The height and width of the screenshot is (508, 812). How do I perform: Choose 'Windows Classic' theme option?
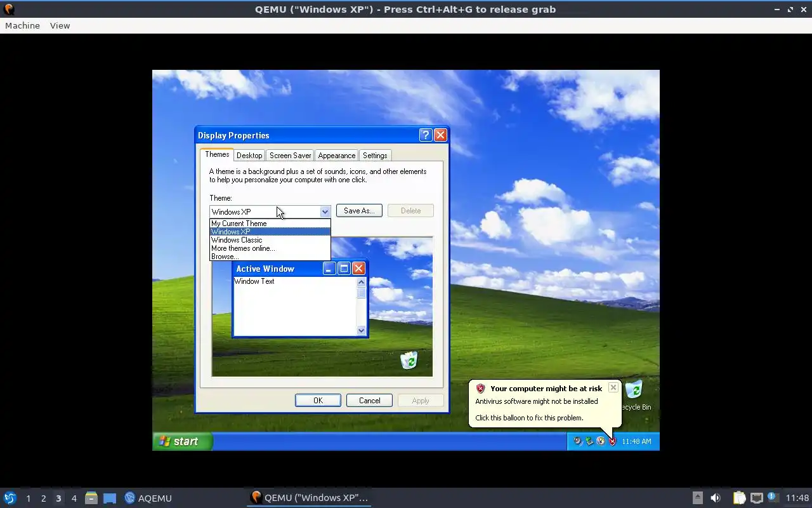click(270, 240)
